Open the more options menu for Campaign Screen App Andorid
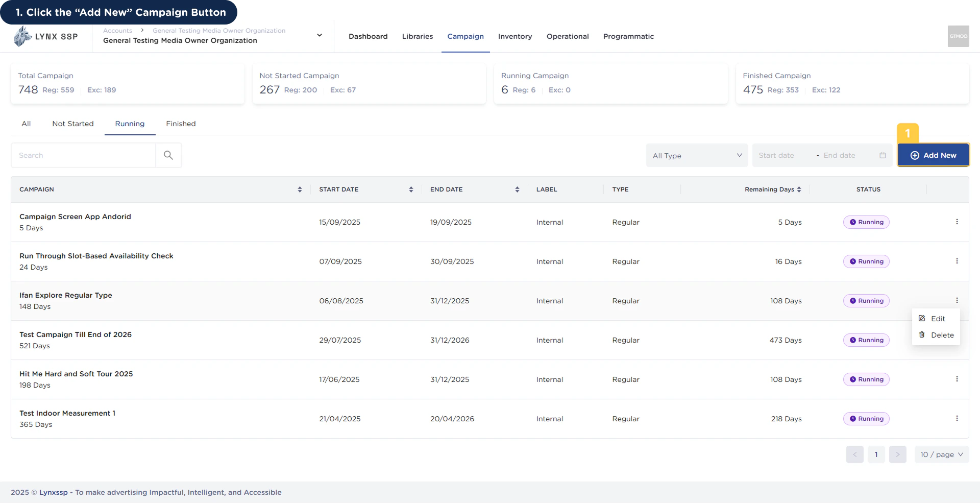 (957, 222)
